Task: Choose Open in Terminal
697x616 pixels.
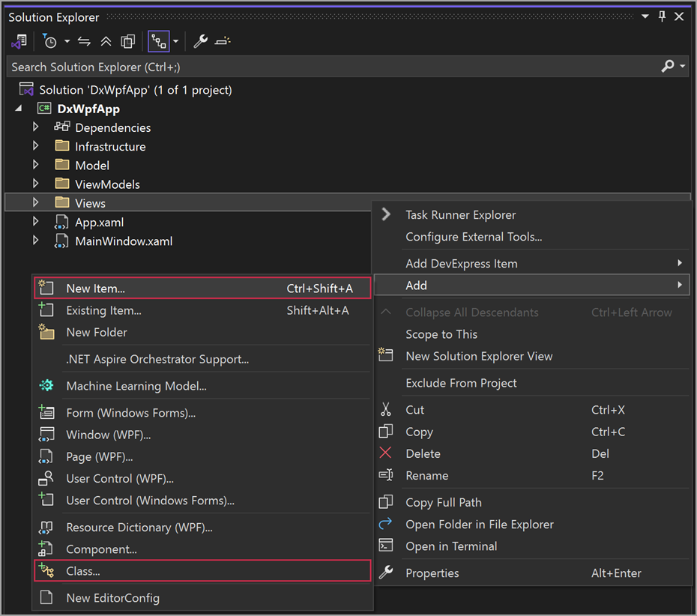Action: click(531, 546)
